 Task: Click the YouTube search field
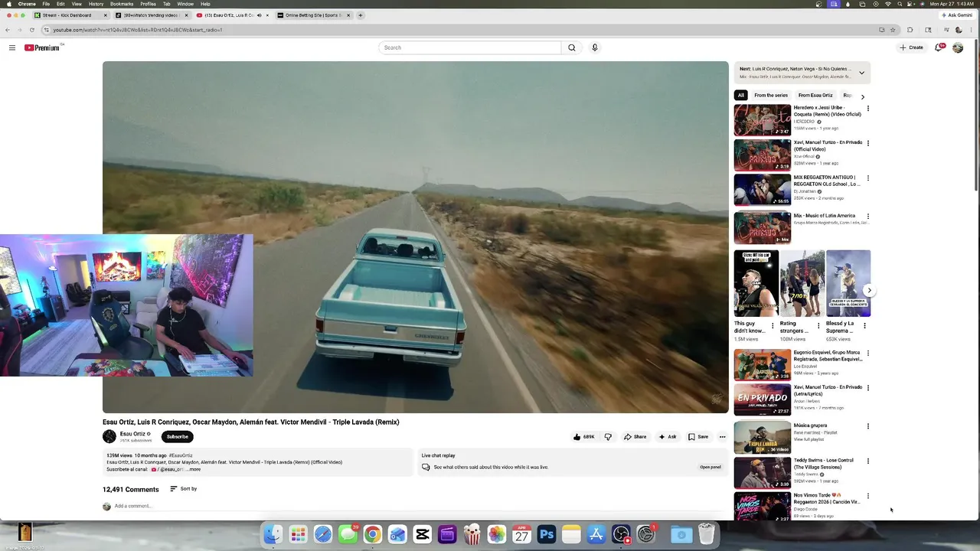(x=470, y=47)
